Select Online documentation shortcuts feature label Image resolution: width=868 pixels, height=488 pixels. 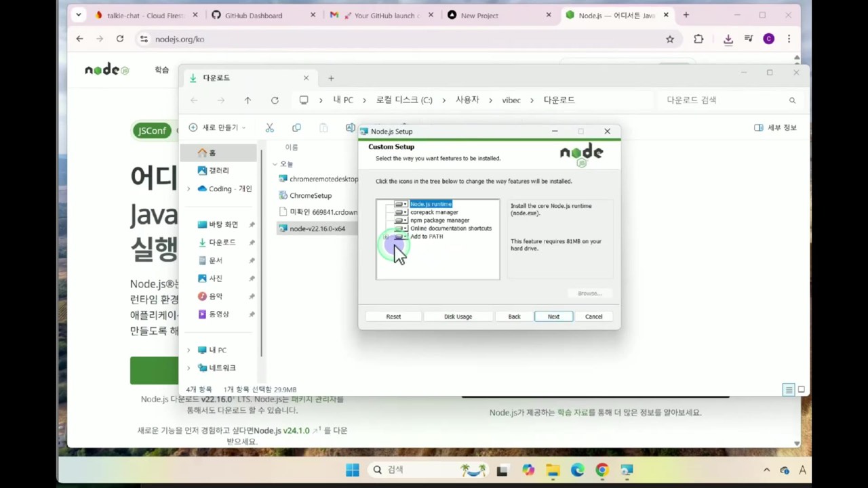(450, 228)
